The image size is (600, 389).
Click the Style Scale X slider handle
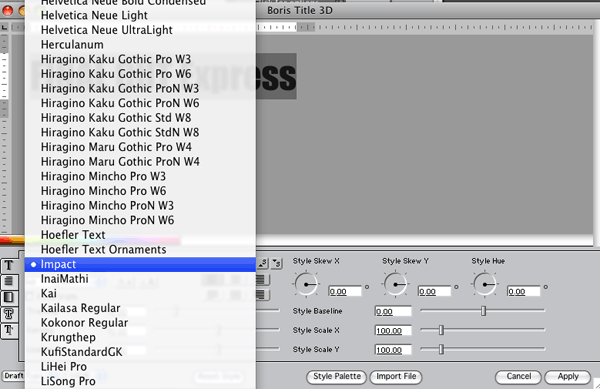441,330
